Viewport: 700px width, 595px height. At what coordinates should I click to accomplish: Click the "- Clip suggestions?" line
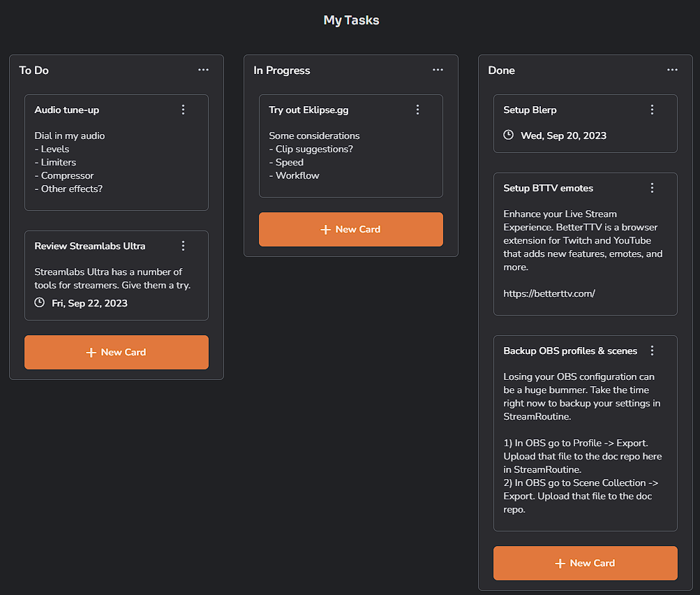(311, 149)
